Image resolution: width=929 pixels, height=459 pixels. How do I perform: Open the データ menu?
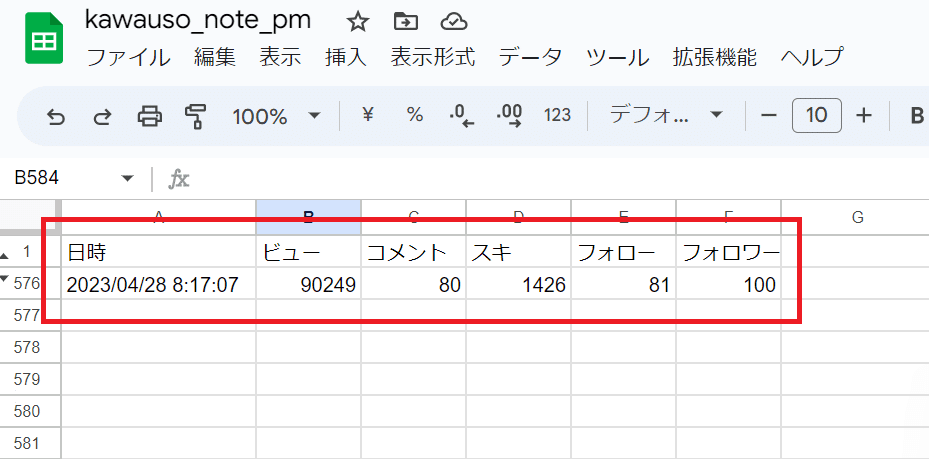(x=531, y=57)
